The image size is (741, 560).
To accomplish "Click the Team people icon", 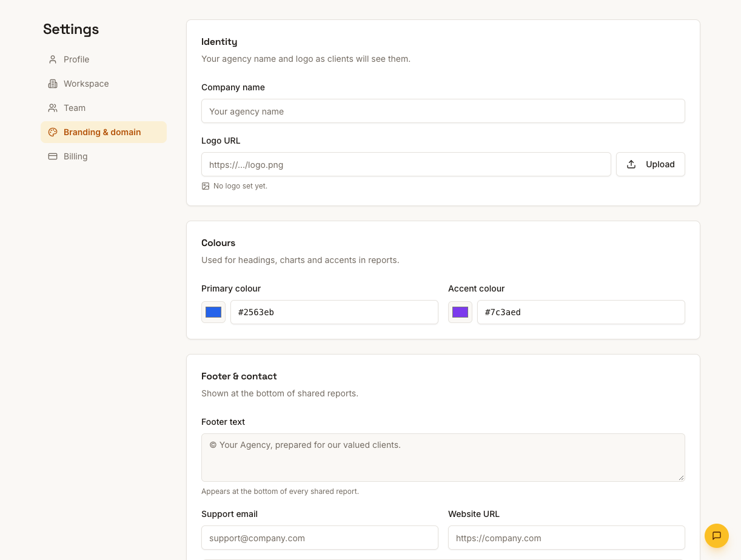I will [x=53, y=108].
